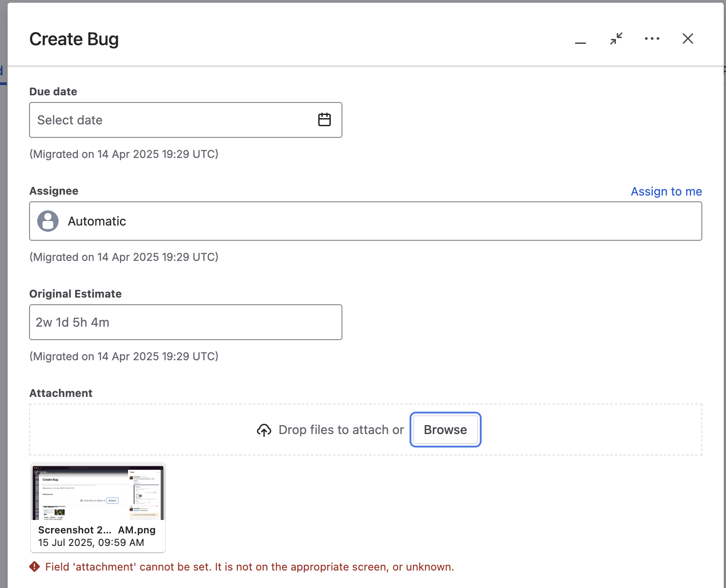Image resolution: width=726 pixels, height=588 pixels.
Task: Click the Due date Select date field
Action: [x=186, y=120]
